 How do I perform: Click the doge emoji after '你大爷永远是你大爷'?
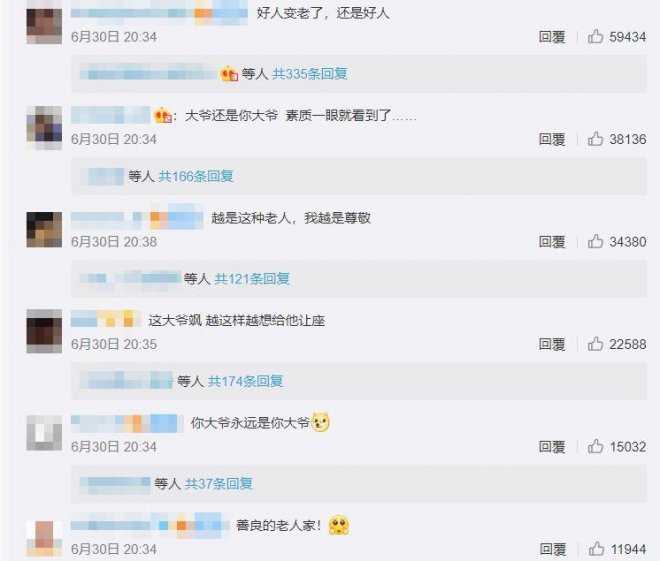(320, 423)
